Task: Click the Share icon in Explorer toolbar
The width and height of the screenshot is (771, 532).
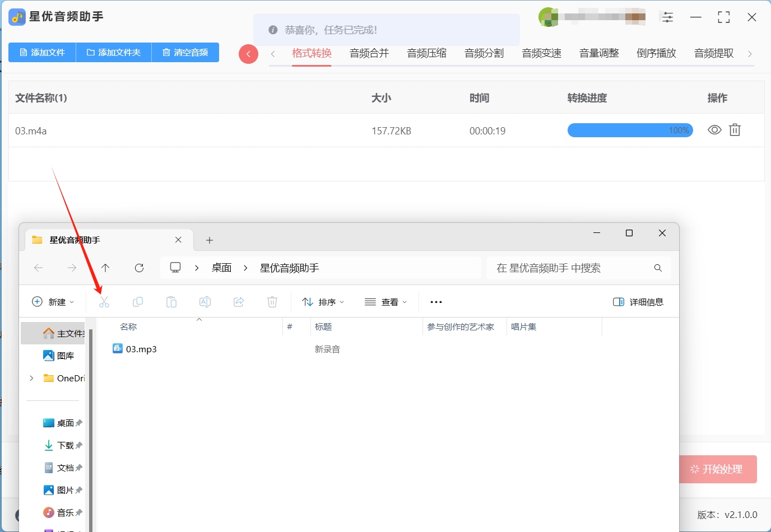Action: tap(239, 302)
